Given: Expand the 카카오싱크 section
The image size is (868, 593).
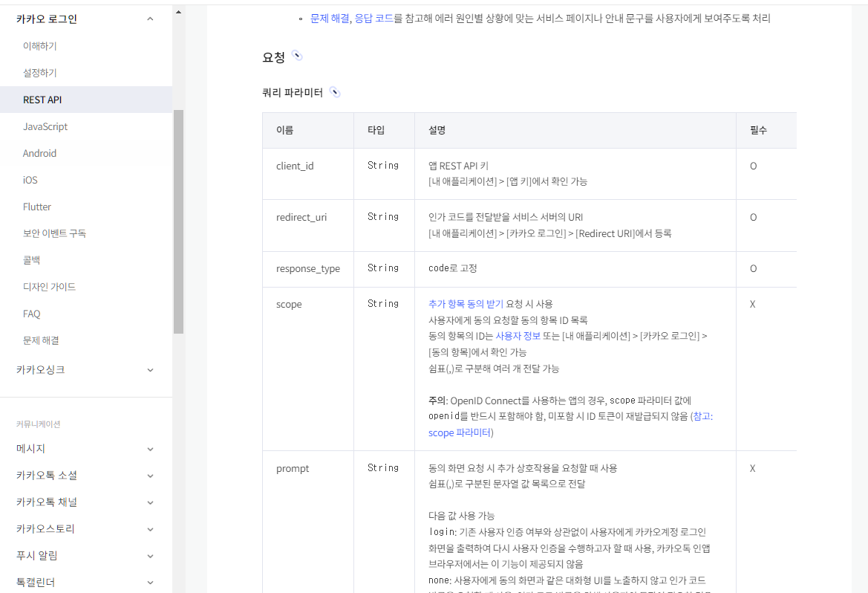Looking at the screenshot, I should [x=150, y=369].
